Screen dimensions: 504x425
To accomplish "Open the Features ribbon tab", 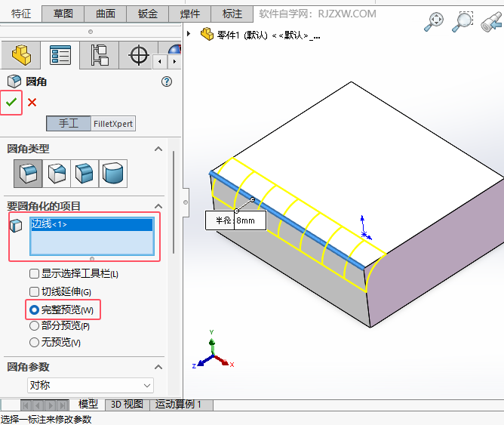I will coord(21,14).
